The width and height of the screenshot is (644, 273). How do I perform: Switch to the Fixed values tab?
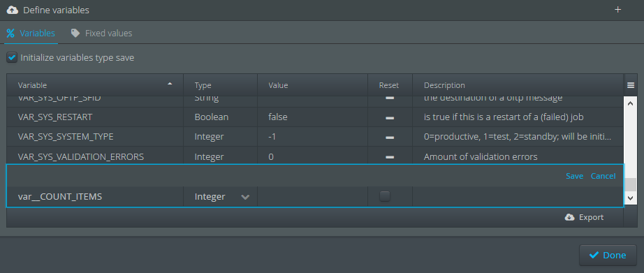coord(101,34)
